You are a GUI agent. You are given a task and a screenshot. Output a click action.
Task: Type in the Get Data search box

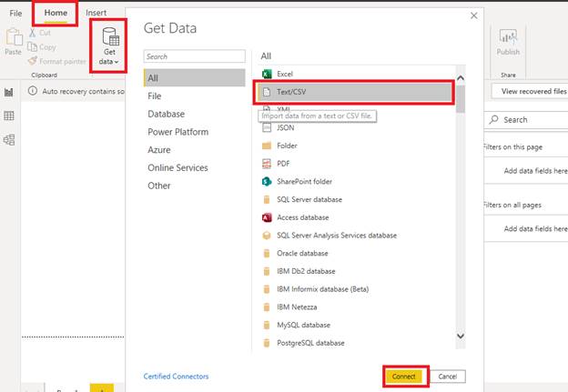pyautogui.click(x=194, y=56)
